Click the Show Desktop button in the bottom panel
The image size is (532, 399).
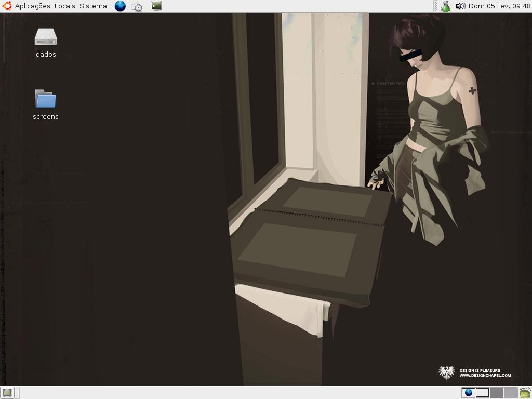point(7,393)
